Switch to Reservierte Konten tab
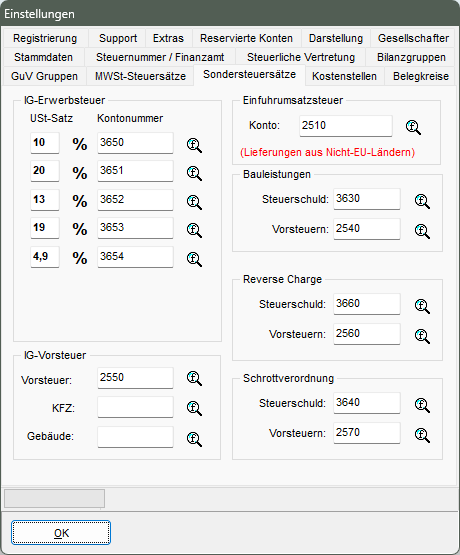 246,38
